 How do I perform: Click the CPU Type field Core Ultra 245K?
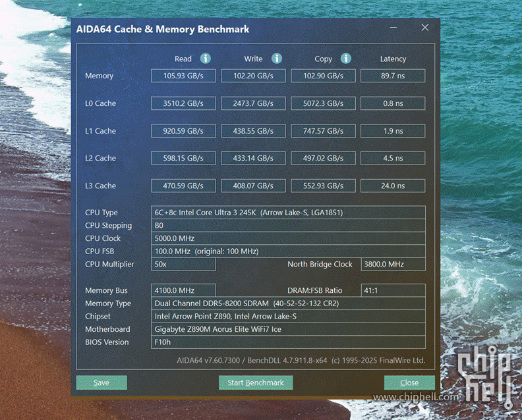(x=288, y=213)
